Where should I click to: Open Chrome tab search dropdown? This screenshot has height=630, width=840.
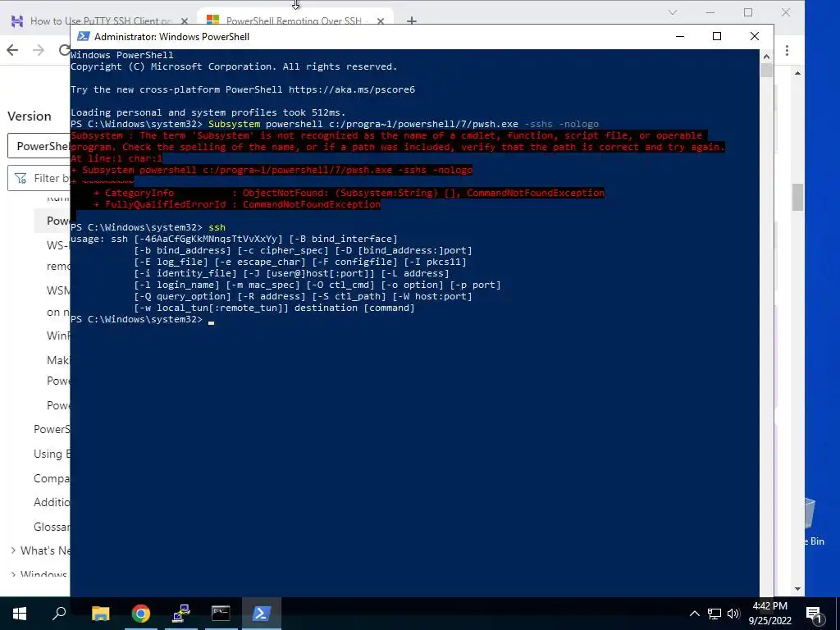(673, 12)
